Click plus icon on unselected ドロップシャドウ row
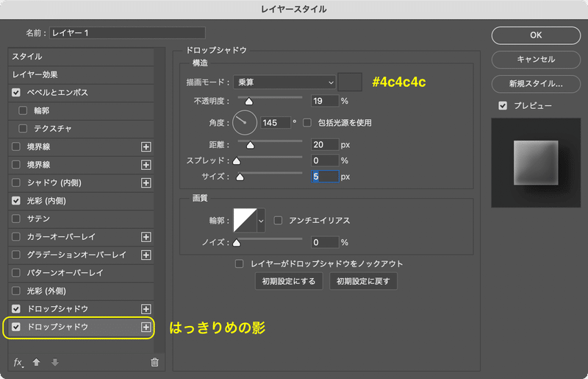This screenshot has width=588, height=379. click(x=146, y=309)
